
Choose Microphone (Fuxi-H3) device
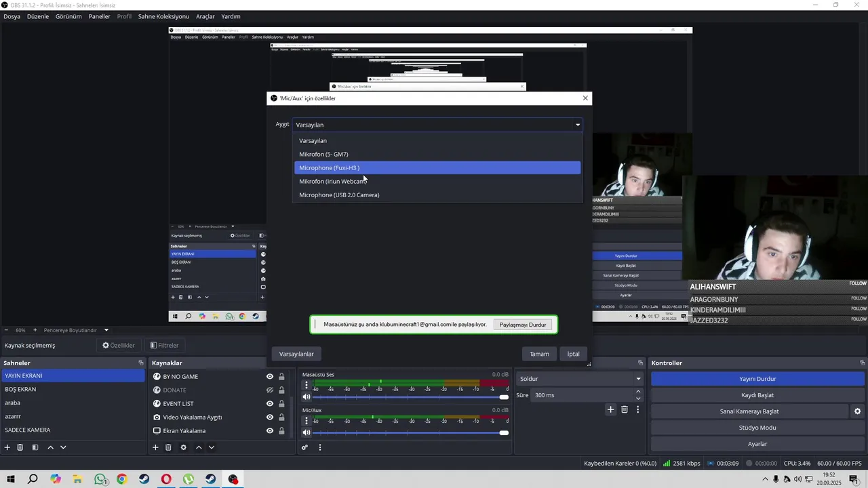[437, 167]
